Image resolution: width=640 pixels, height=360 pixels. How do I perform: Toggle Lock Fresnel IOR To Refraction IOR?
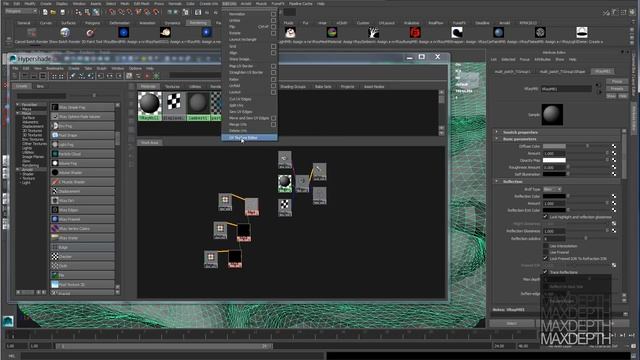545,259
